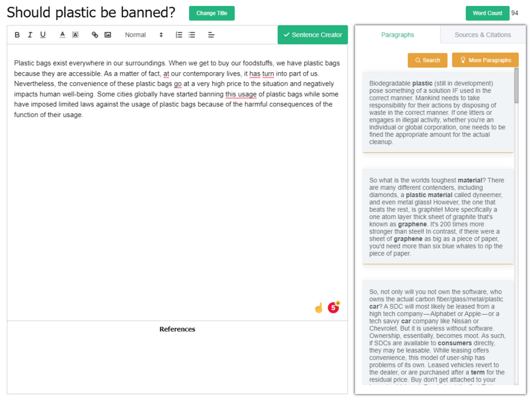Insert a hyperlink with the link icon
The height and width of the screenshot is (401, 532).
pyautogui.click(x=95, y=35)
